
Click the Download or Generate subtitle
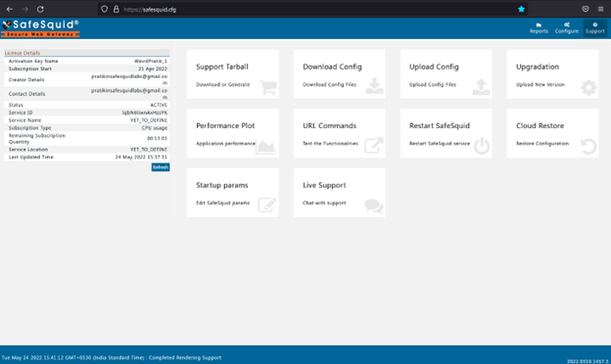[x=222, y=84]
